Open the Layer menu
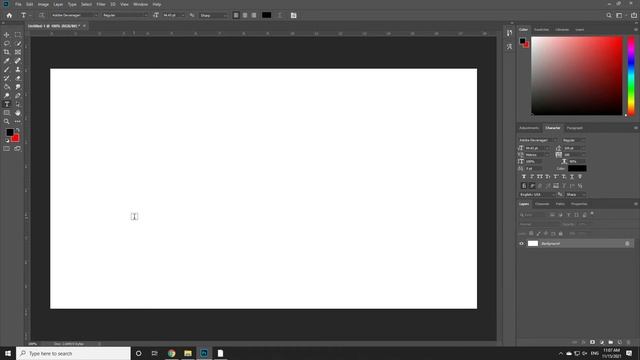This screenshot has width=640, height=360. pos(58,4)
